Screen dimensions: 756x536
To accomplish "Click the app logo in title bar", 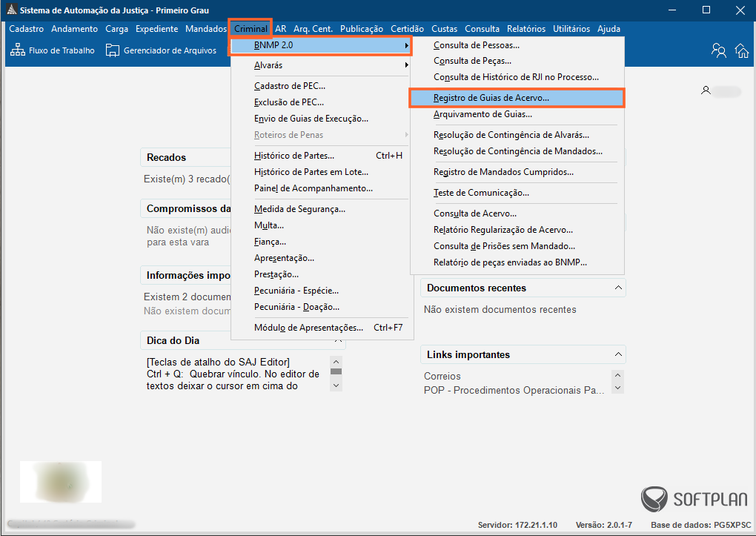I will pyautogui.click(x=12, y=10).
